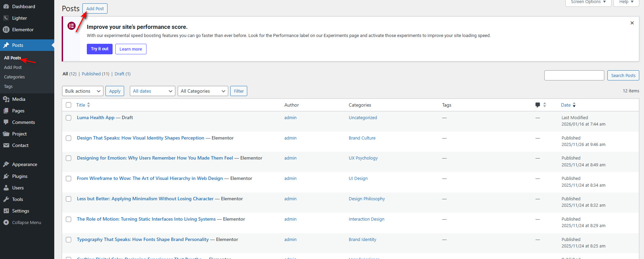Toggle the select-all posts checkbox in header

click(x=69, y=105)
